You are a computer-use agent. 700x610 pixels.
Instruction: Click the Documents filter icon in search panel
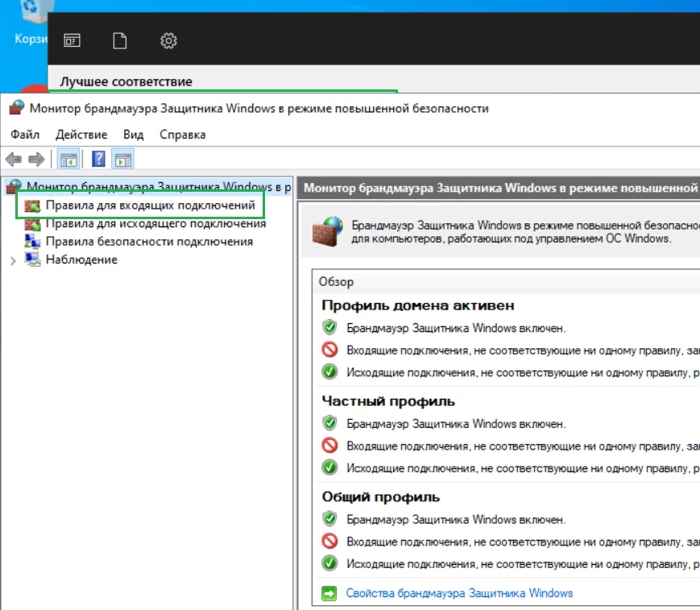(x=120, y=40)
